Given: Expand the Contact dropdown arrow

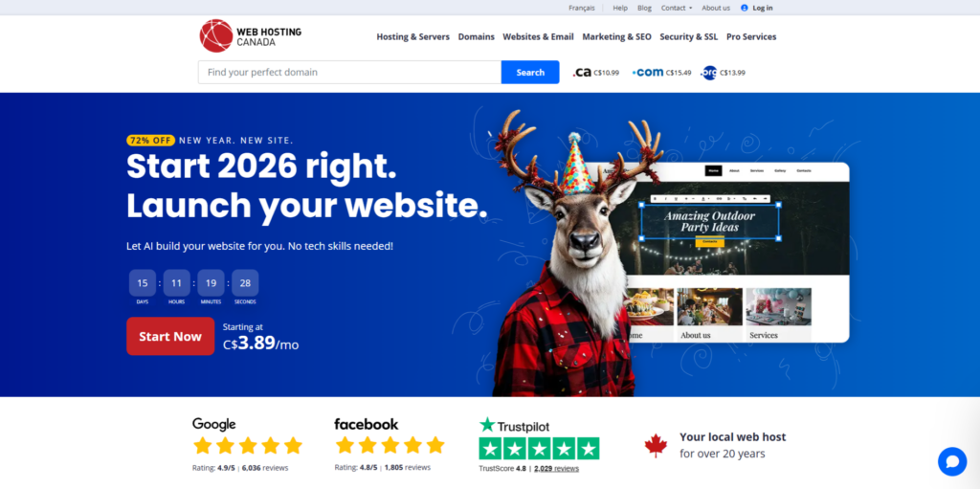Looking at the screenshot, I should pos(691,8).
